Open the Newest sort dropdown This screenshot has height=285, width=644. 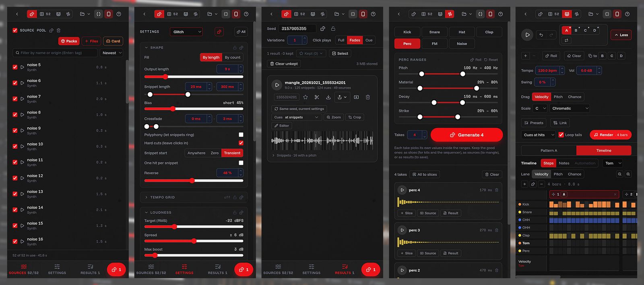pos(112,53)
